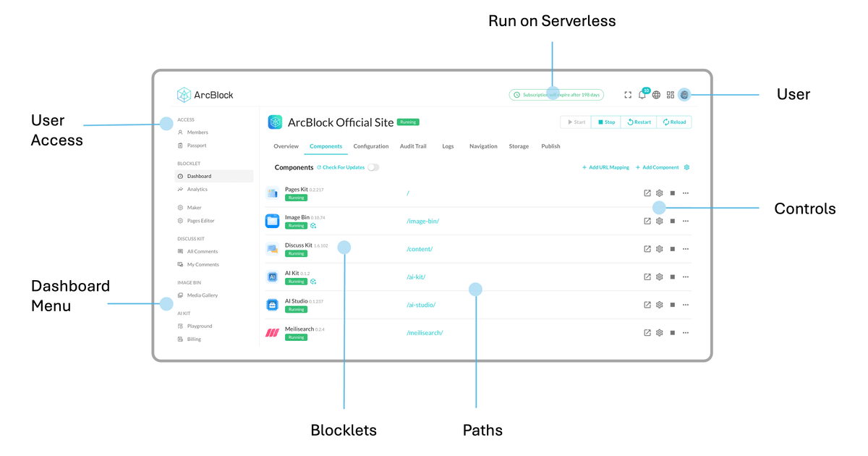
Task: Stop the Discuss Kit component
Action: 673,249
